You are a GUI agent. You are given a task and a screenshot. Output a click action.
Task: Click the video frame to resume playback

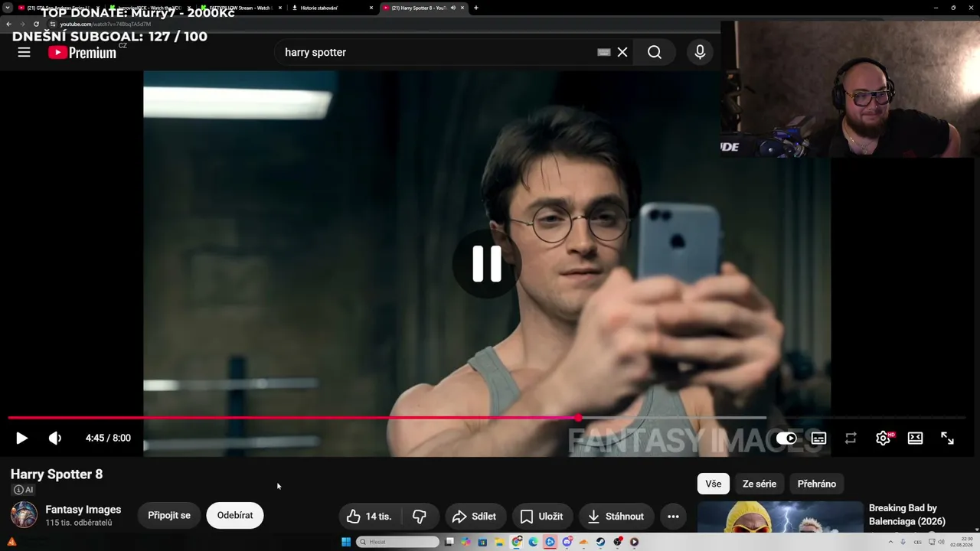[x=487, y=263]
